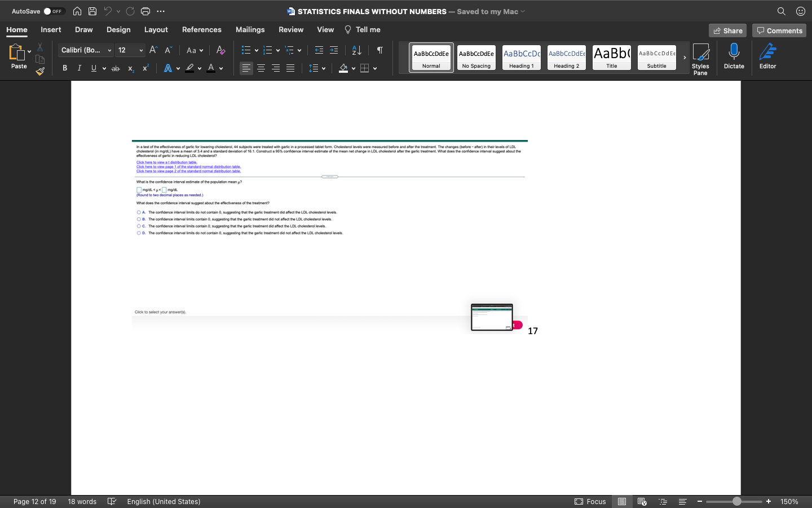This screenshot has height=508, width=812.
Task: Open the font name dropdown
Action: click(x=109, y=50)
